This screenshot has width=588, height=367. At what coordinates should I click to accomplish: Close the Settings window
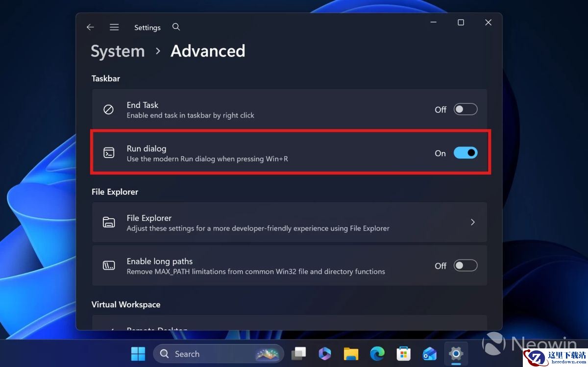coord(488,23)
